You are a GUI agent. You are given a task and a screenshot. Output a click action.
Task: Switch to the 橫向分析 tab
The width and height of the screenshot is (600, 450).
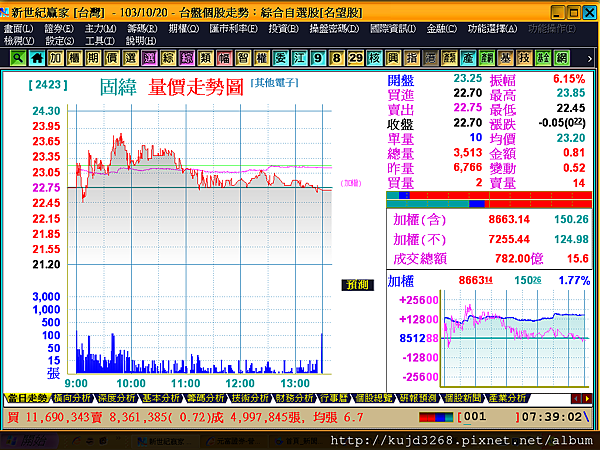coord(72,398)
